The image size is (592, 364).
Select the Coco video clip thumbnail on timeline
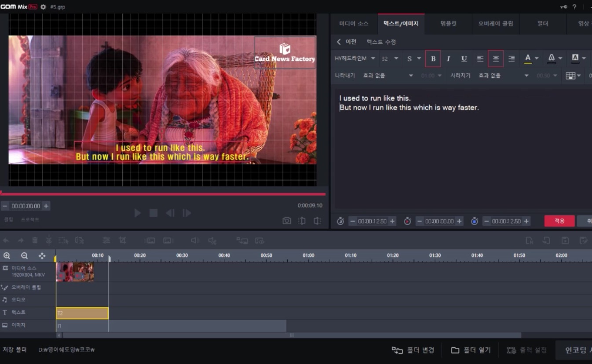click(75, 272)
